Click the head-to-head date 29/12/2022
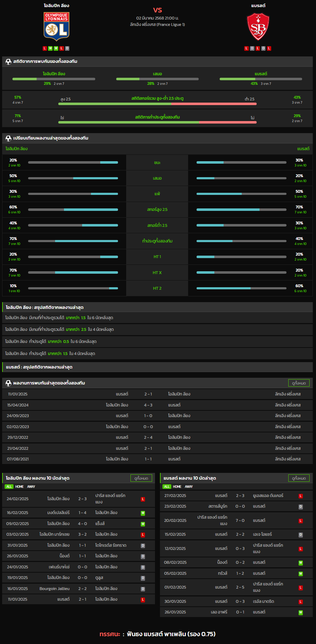 click(18, 437)
